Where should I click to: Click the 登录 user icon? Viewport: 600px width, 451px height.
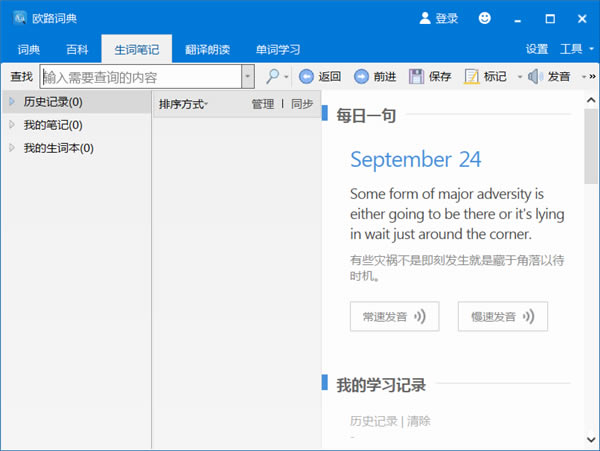[425, 18]
